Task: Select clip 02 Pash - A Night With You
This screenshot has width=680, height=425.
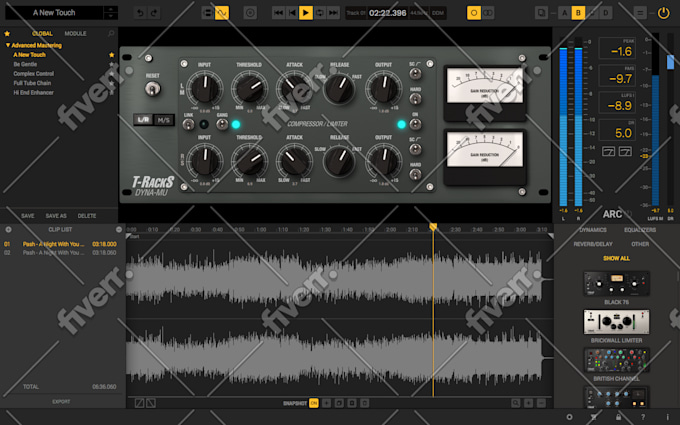Action: coord(60,253)
